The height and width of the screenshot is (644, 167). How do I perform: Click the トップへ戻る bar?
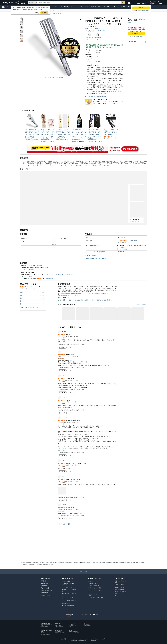(83, 571)
